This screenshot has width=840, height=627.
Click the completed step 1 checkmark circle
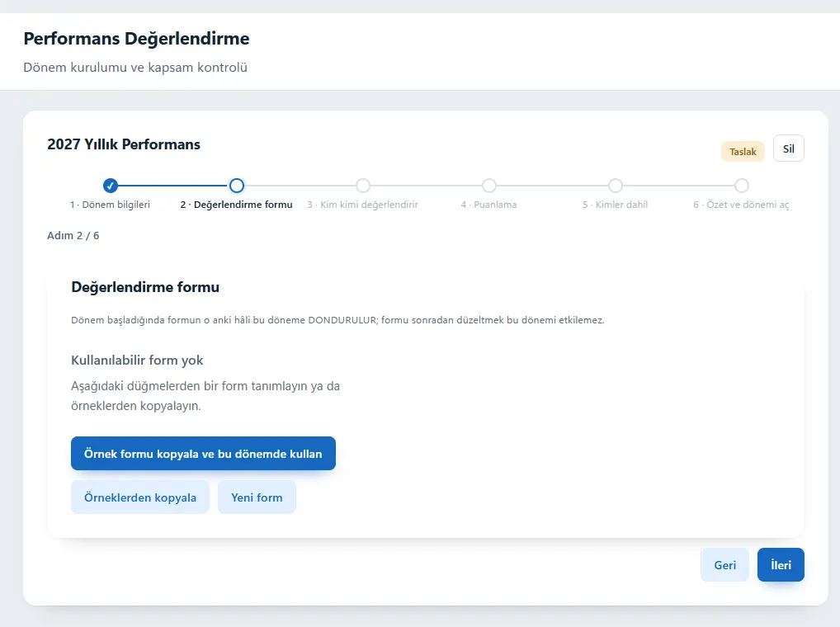point(111,186)
